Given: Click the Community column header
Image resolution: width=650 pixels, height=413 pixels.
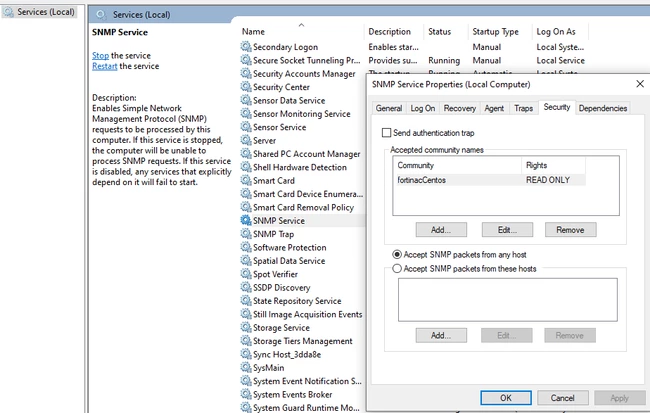Looking at the screenshot, I should click(457, 165).
